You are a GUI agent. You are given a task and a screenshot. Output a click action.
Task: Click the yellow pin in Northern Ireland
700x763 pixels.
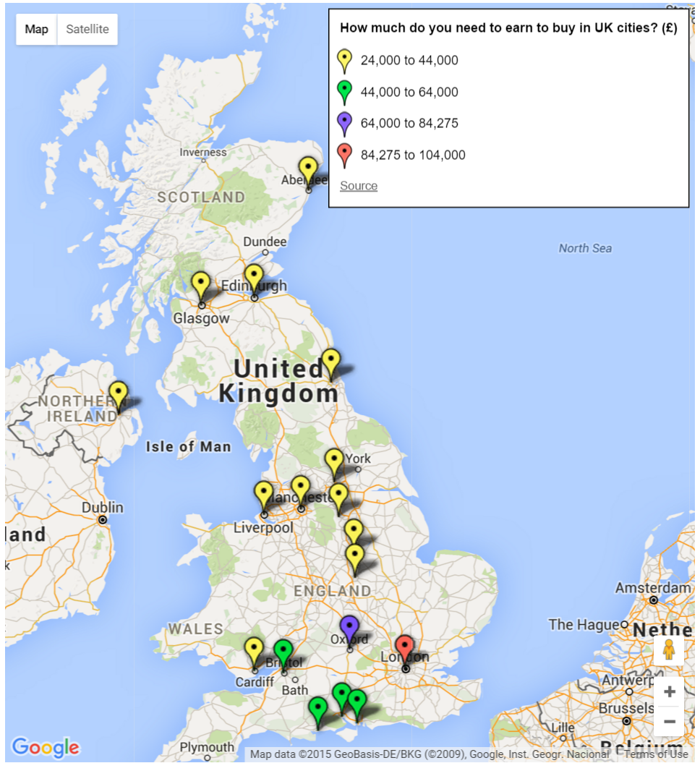pos(118,394)
